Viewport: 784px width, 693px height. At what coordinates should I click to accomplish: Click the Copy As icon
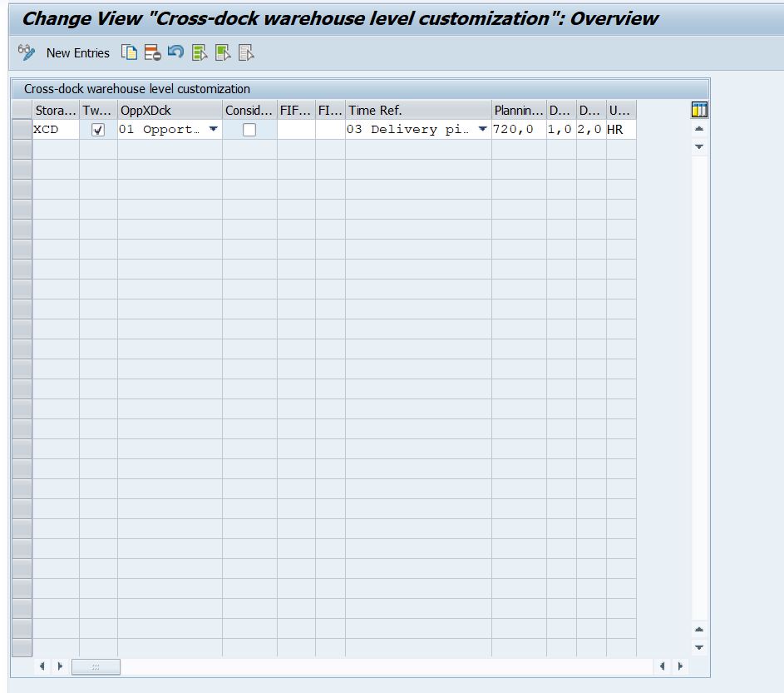pyautogui.click(x=129, y=52)
